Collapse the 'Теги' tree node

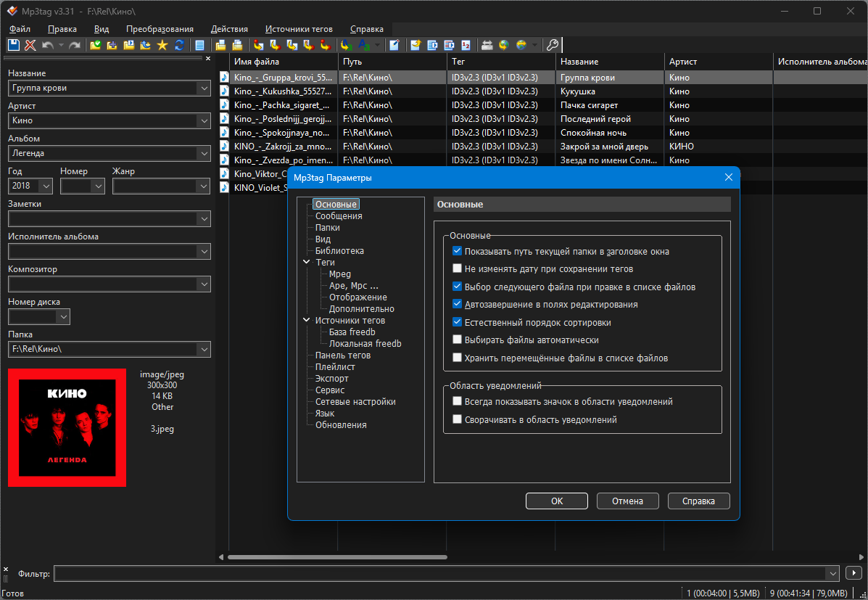(306, 262)
